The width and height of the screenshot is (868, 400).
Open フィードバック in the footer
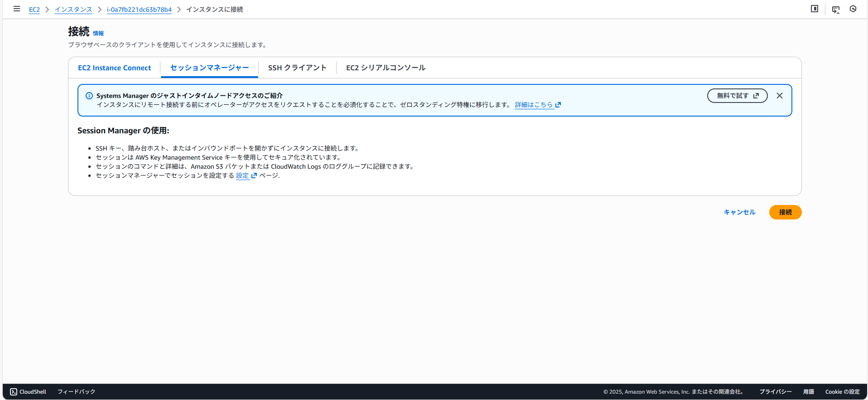tap(76, 392)
